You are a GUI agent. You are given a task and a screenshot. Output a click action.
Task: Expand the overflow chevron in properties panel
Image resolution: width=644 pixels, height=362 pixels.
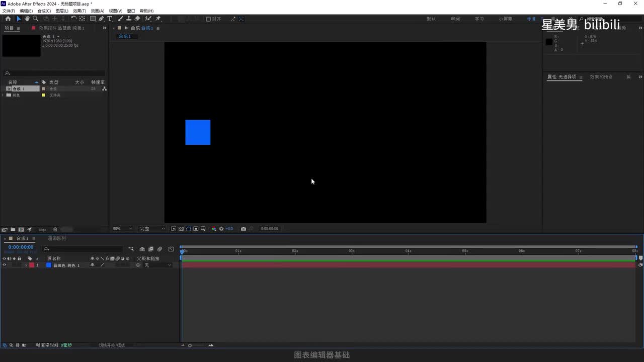point(640,77)
